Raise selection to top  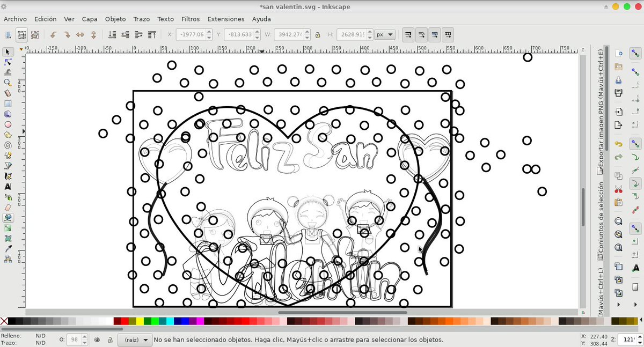coord(152,34)
